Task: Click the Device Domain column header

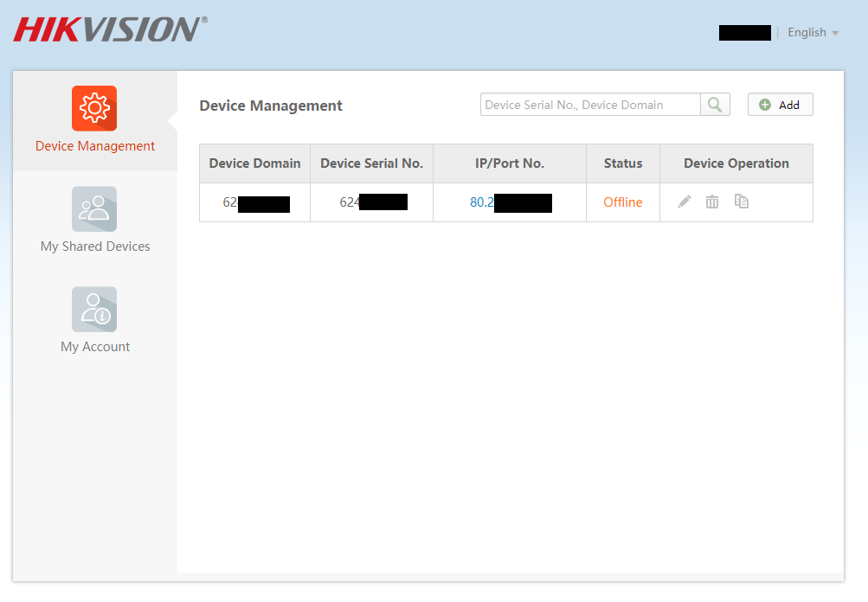Action: click(x=254, y=163)
